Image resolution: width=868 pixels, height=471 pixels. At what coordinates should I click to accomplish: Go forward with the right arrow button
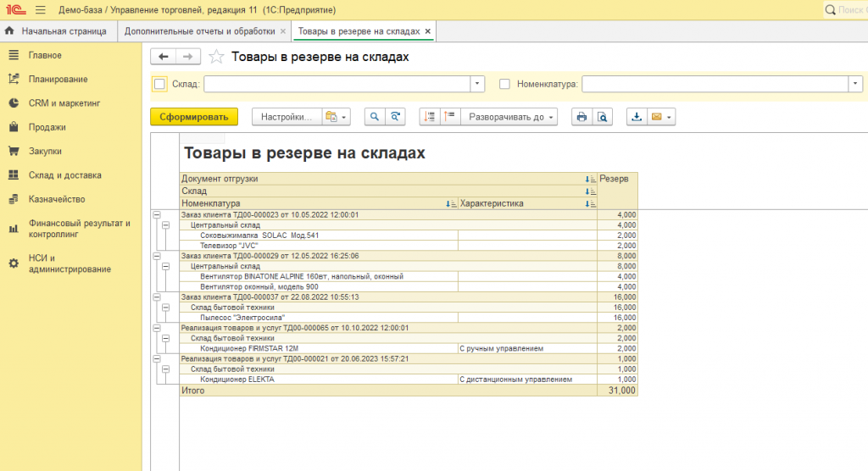coord(188,57)
